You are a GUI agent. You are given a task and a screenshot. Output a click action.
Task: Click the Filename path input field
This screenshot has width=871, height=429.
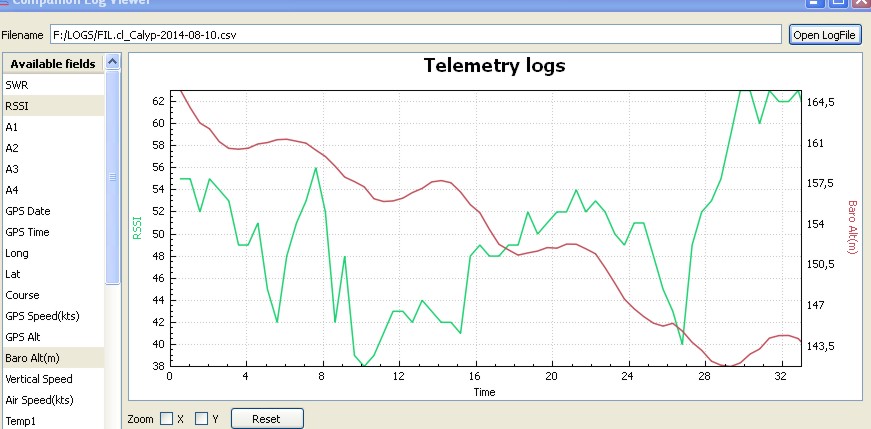coord(414,34)
